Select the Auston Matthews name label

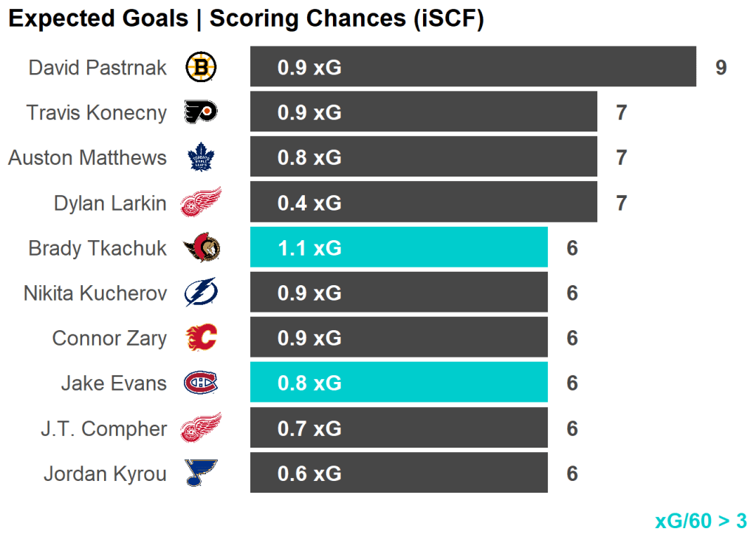tap(87, 158)
